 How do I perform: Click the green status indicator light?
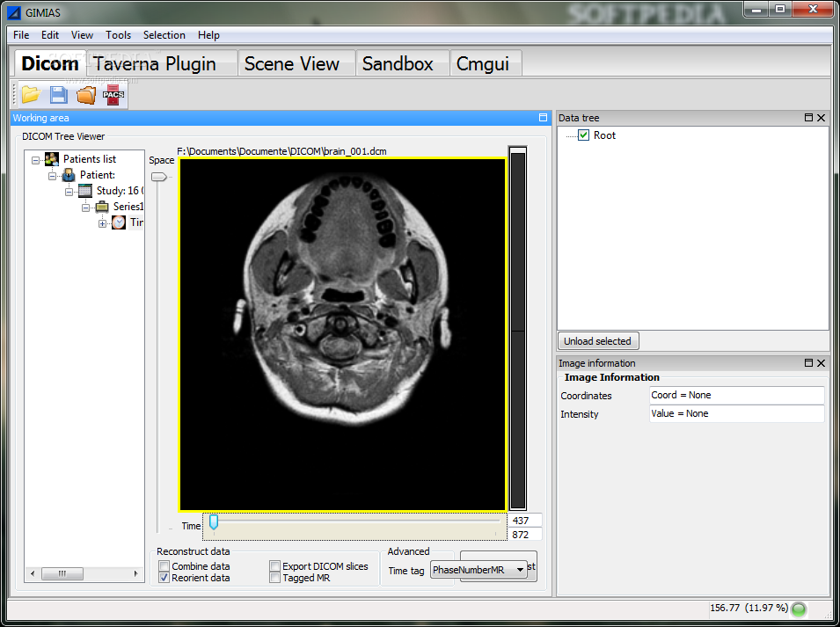tap(799, 609)
